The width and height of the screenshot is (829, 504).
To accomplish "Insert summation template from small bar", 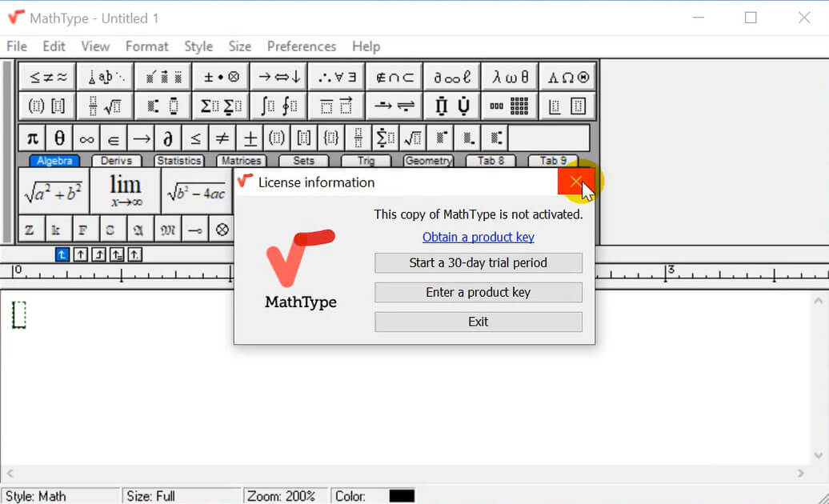I will click(x=386, y=138).
